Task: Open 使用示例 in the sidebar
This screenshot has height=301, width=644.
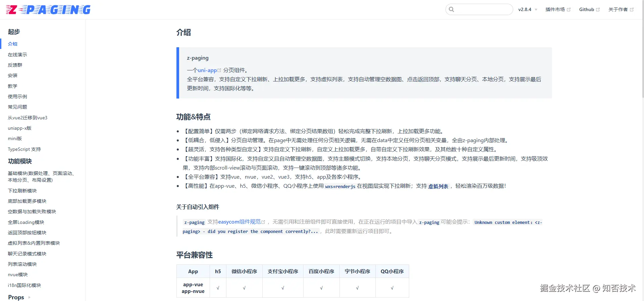Action: [17, 97]
